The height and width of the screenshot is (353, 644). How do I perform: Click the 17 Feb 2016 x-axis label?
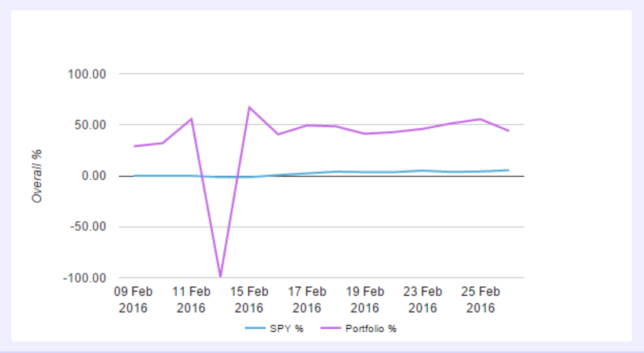307,300
